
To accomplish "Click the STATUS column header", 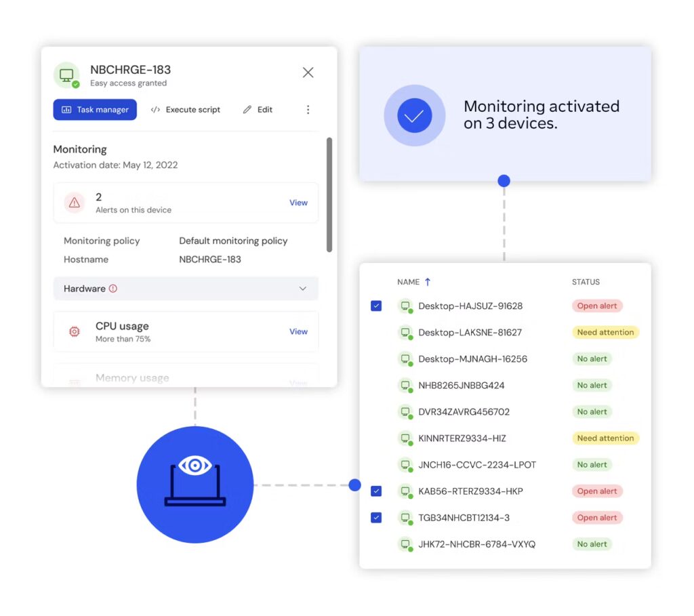I will coord(586,282).
